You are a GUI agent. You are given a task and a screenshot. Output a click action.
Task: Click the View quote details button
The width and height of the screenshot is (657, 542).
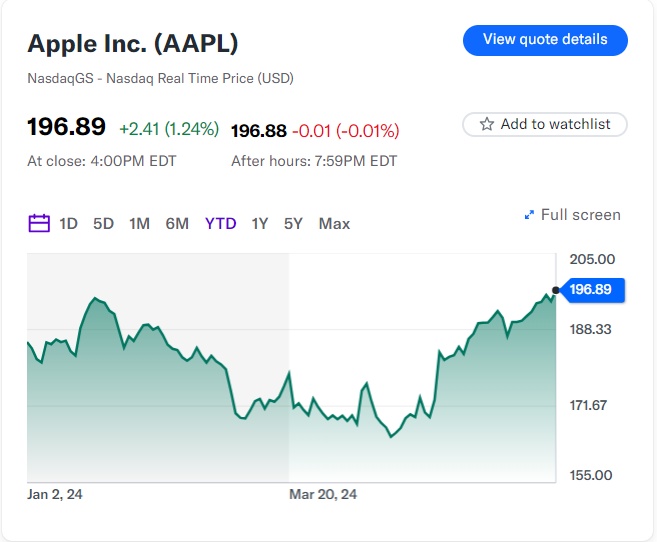[x=545, y=40]
